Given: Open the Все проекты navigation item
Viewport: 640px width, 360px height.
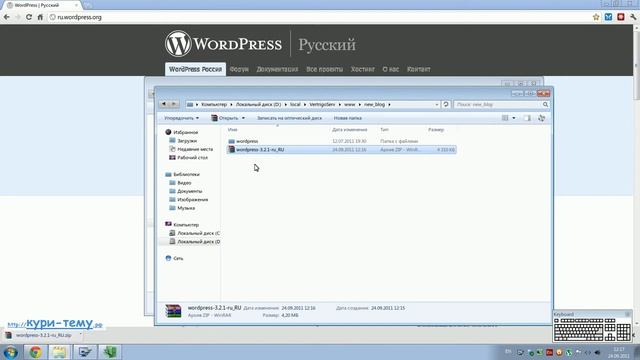Looking at the screenshot, I should (324, 69).
